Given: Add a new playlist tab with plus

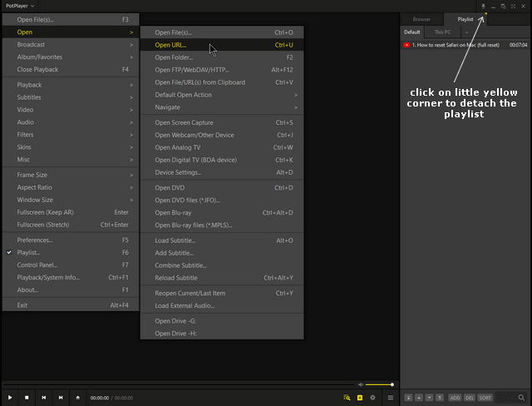Looking at the screenshot, I should [x=466, y=32].
